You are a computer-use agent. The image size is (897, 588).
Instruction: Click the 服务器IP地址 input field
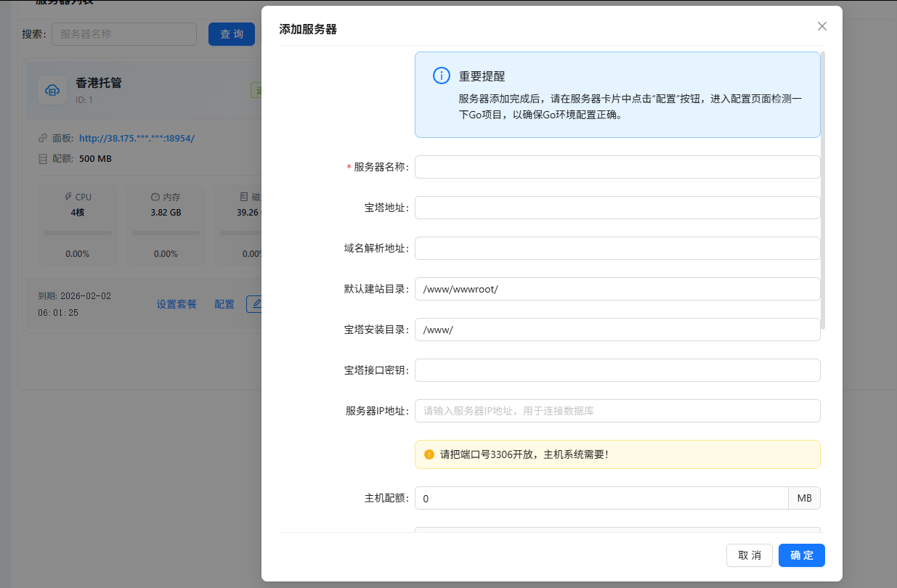(616, 410)
